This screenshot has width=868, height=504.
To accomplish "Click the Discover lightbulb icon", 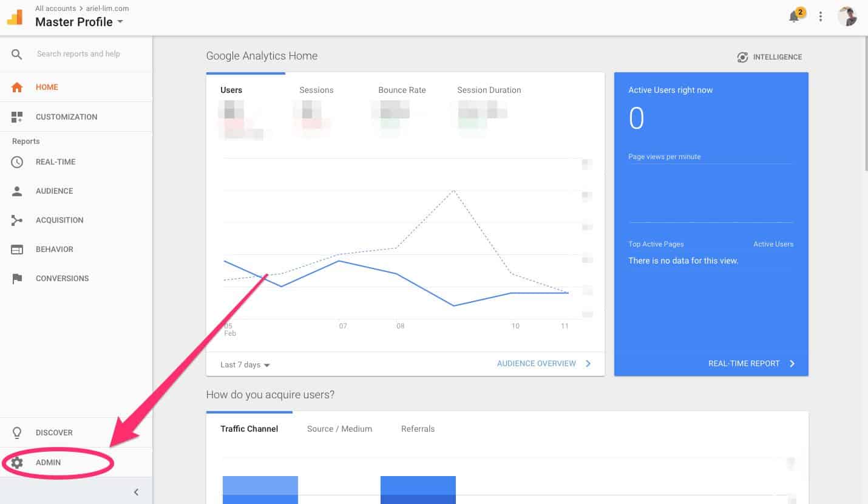I will point(17,433).
